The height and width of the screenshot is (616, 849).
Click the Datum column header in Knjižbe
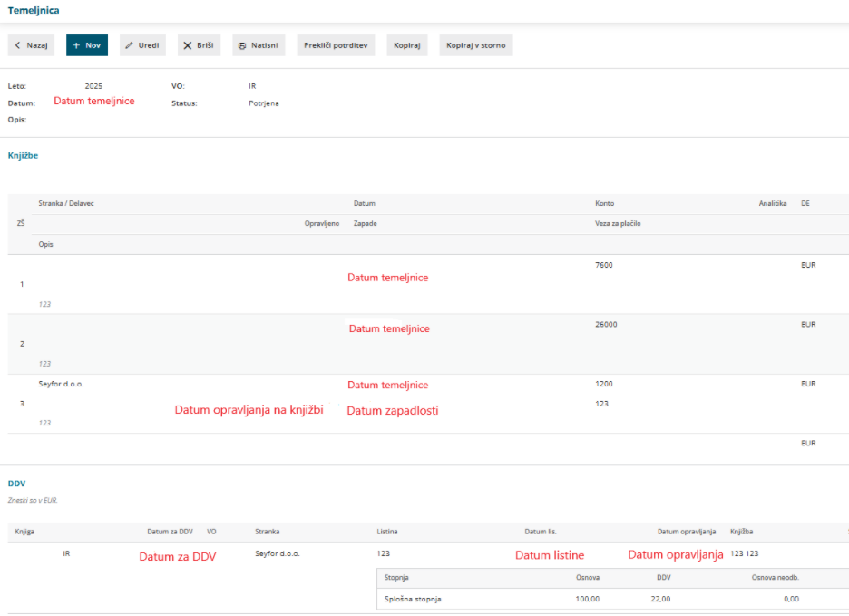(x=365, y=204)
